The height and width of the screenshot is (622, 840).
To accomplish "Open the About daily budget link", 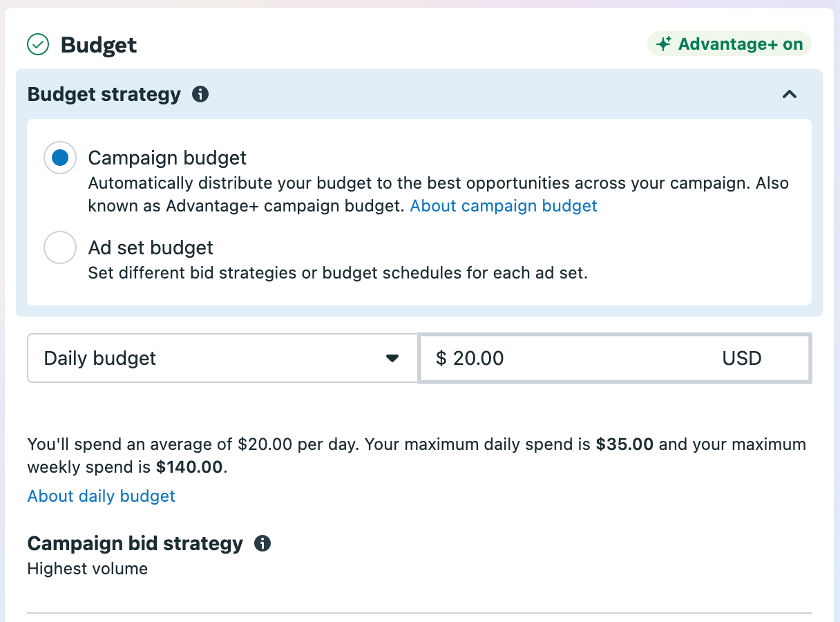I will (102, 496).
